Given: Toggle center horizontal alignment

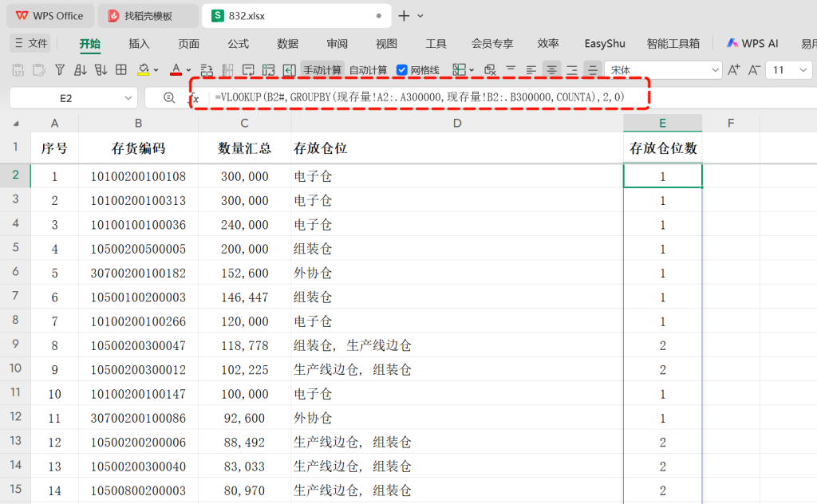Looking at the screenshot, I should 551,69.
